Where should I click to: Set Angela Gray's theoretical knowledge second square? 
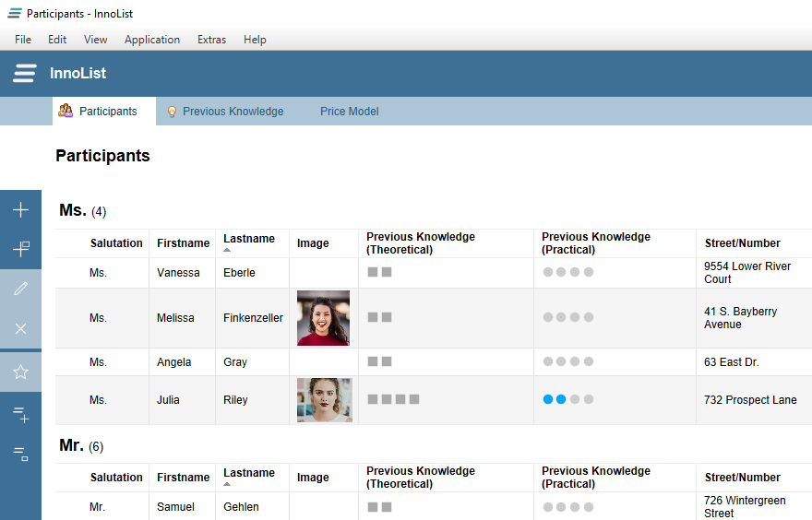[x=387, y=361]
